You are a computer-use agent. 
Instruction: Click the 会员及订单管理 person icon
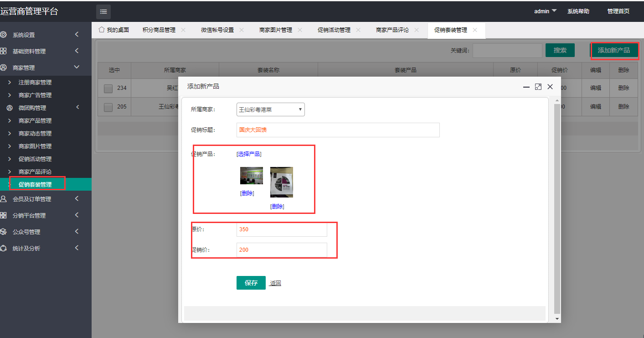[4, 199]
